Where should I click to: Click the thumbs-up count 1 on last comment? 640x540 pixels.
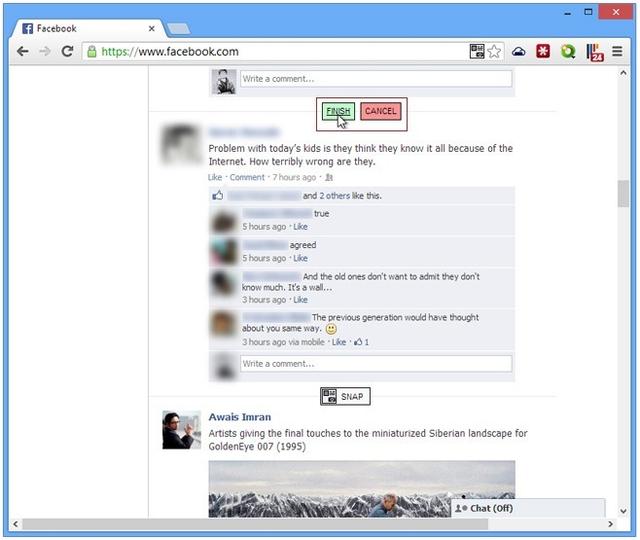pos(361,342)
